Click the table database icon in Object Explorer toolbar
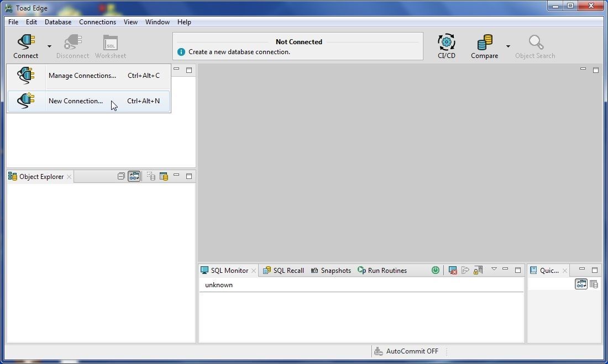 (x=164, y=176)
